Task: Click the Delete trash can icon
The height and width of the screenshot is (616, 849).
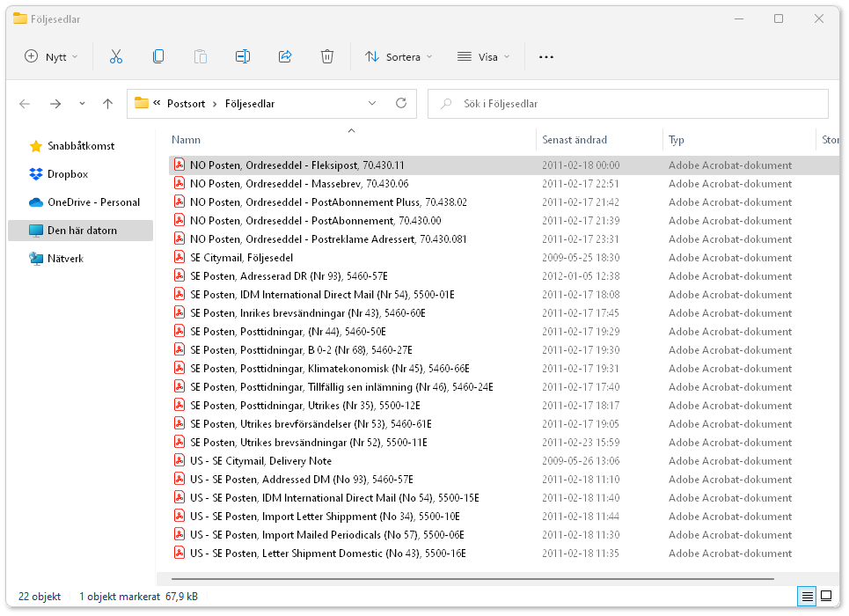Action: [x=327, y=57]
